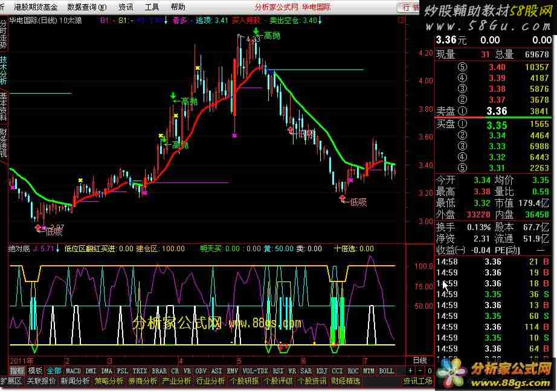Screen dimensions: 557x392
Task: Click the 卖盘 ① price 3.36
Action: pos(496,111)
